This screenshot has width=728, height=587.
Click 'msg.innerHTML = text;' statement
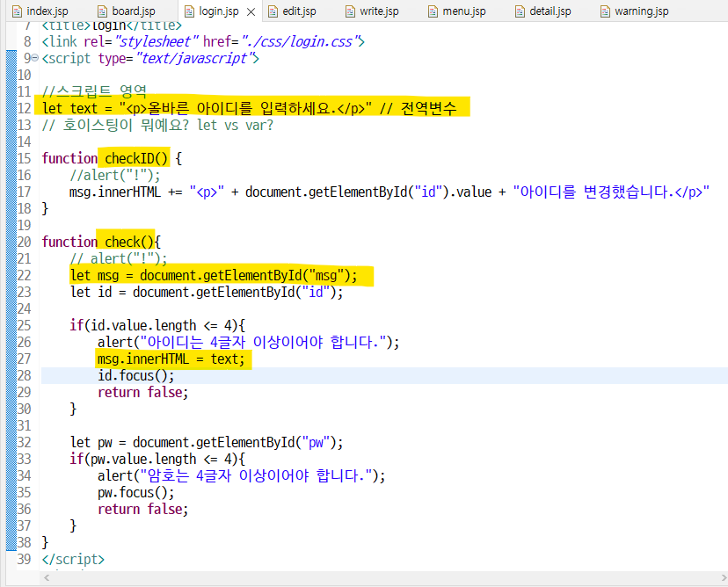[171, 359]
